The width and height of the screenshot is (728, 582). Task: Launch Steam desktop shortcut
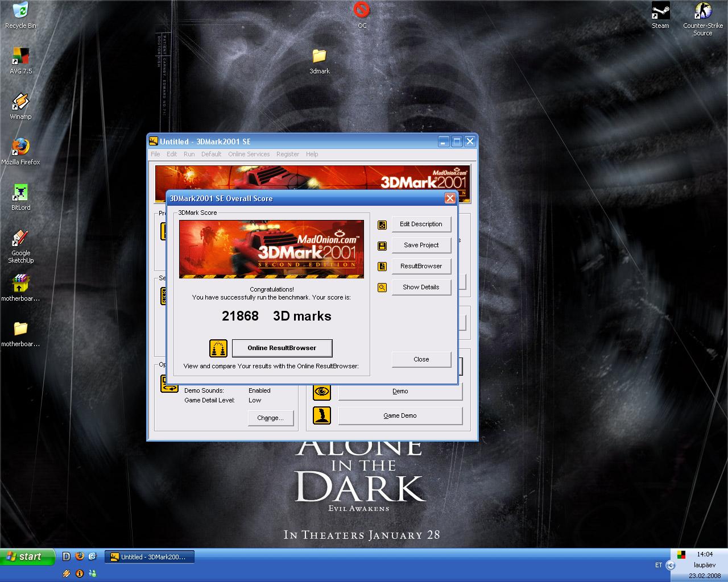point(660,15)
